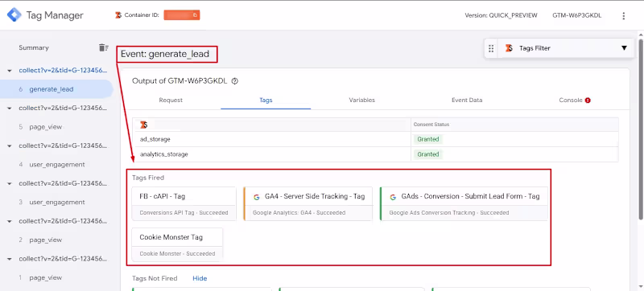The height and width of the screenshot is (291, 644).
Task: Click the analytics_storage consent row
Action: point(375,154)
